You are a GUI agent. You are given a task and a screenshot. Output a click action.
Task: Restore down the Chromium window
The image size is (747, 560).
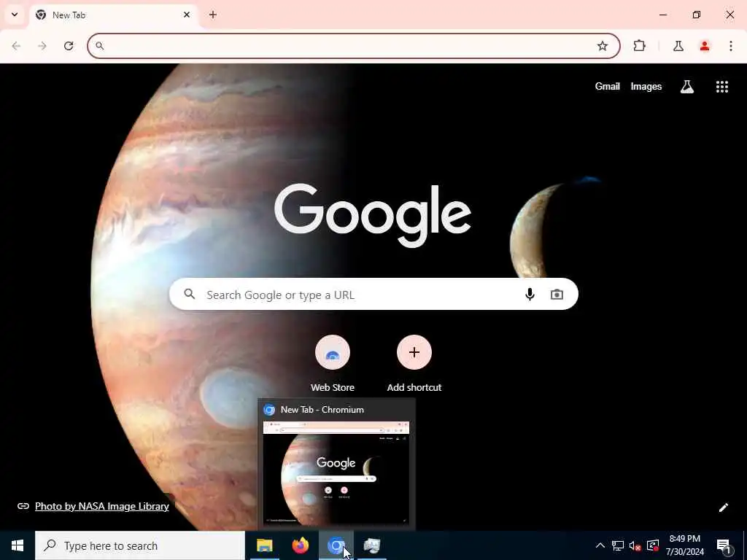697,15
